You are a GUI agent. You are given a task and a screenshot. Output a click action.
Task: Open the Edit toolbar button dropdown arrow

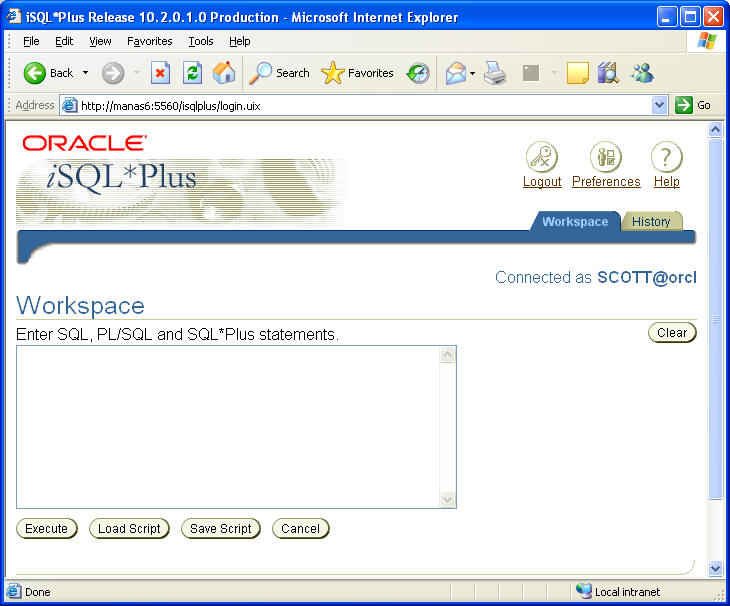pos(554,73)
